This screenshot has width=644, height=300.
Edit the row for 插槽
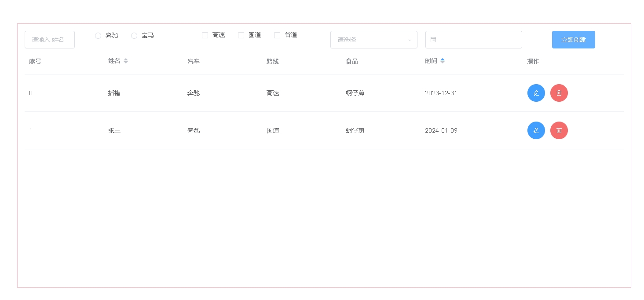[x=536, y=93]
